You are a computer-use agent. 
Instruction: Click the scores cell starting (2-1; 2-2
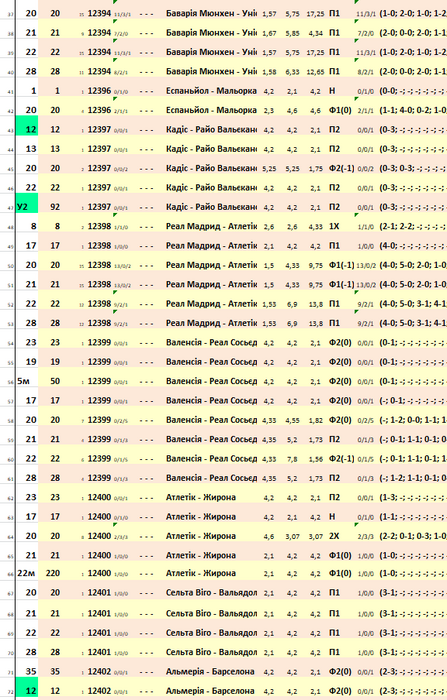point(413,226)
